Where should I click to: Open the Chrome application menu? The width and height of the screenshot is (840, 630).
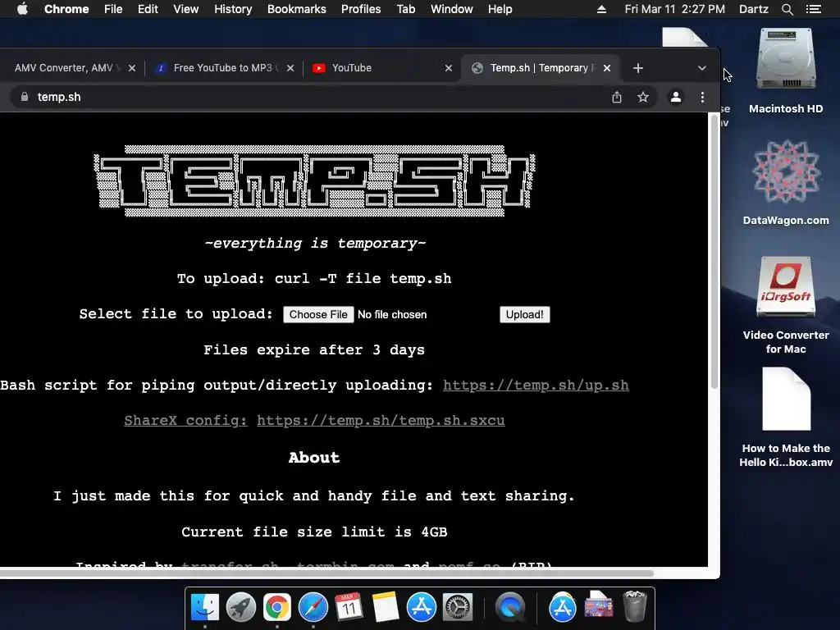[66, 9]
